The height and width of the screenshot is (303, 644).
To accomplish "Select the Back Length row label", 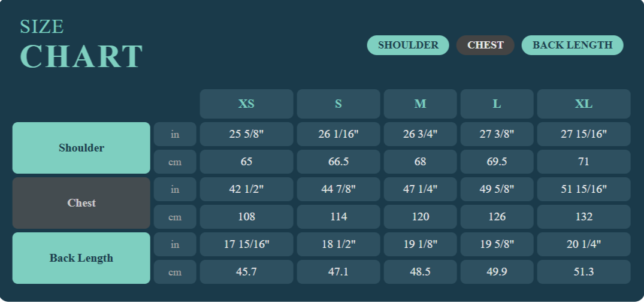I will pyautogui.click(x=81, y=258).
